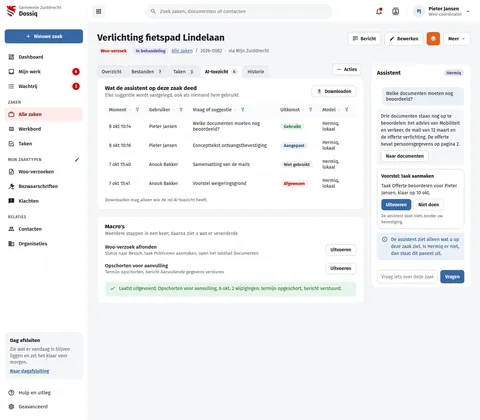Switch to the Historie tab
This screenshot has height=420, width=480.
tap(256, 72)
